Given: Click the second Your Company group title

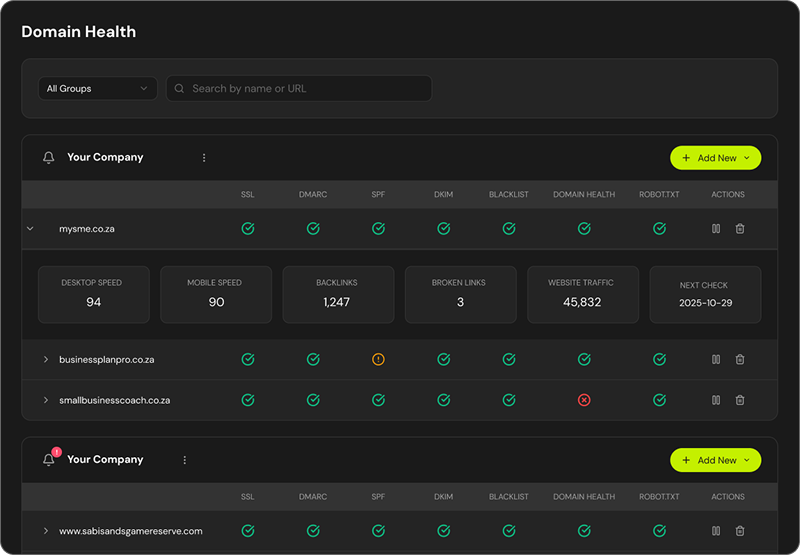Looking at the screenshot, I should click(105, 459).
